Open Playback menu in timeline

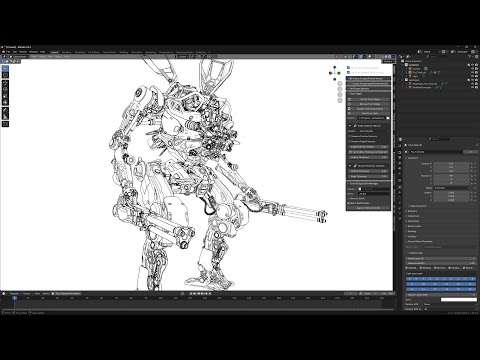(15, 294)
